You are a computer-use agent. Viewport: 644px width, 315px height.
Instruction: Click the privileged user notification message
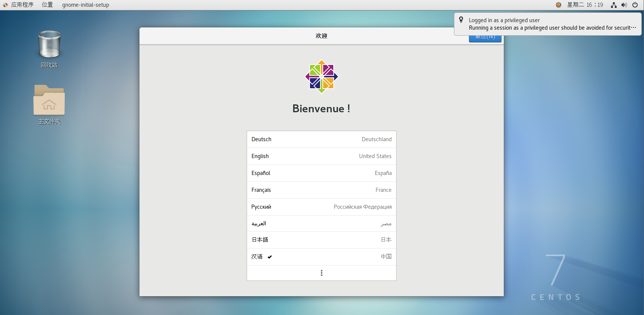(552, 24)
